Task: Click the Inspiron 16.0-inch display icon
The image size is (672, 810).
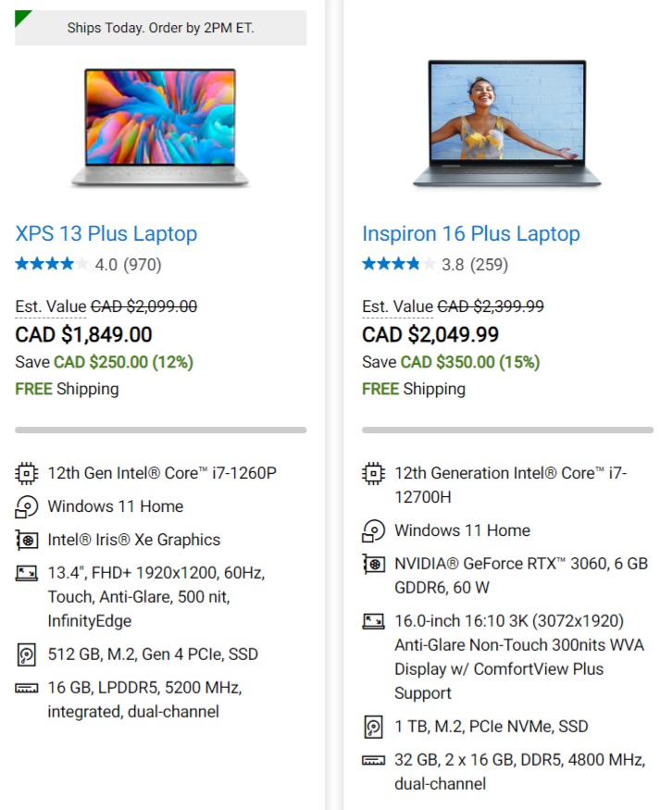Action: click(373, 621)
